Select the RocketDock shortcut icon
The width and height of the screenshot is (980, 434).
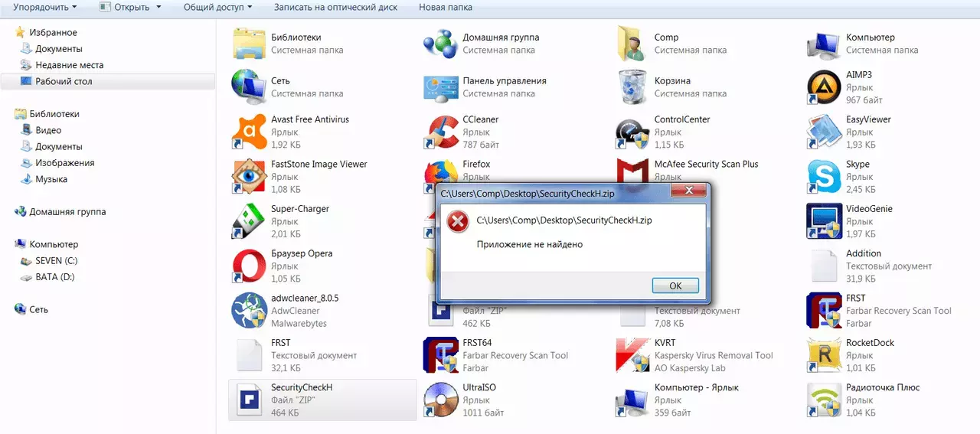(x=824, y=355)
